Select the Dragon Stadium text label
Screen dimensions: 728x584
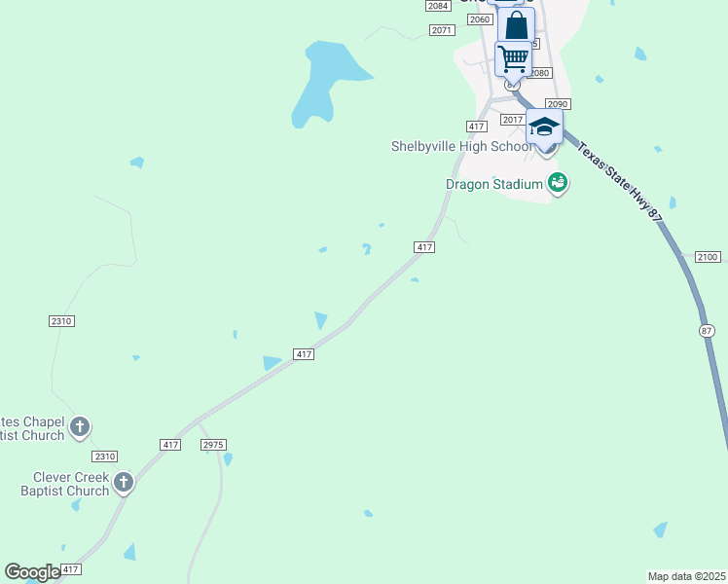pos(494,184)
